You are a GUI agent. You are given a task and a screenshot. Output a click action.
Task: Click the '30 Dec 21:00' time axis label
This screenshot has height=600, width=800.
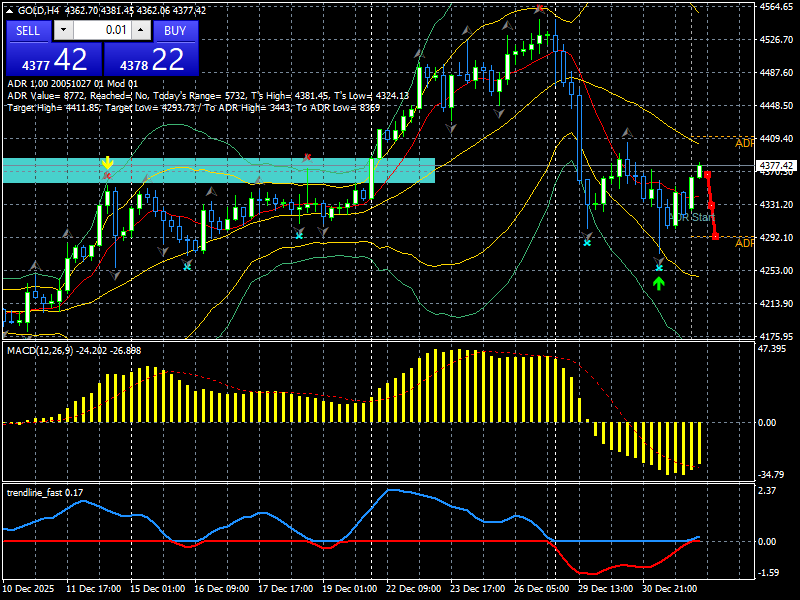(669, 588)
